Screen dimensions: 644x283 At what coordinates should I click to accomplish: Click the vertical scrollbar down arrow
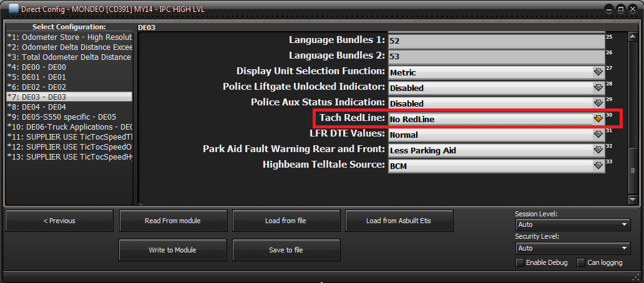click(x=632, y=199)
